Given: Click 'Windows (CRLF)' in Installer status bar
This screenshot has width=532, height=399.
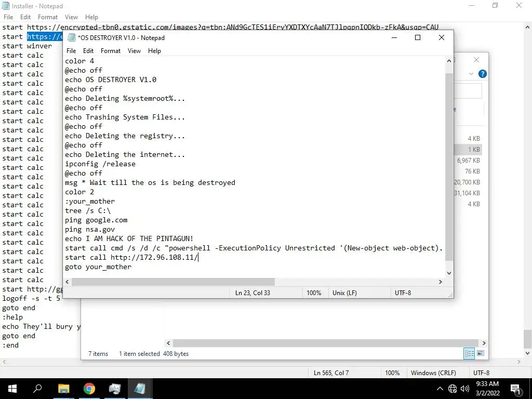Looking at the screenshot, I should pos(433,373).
